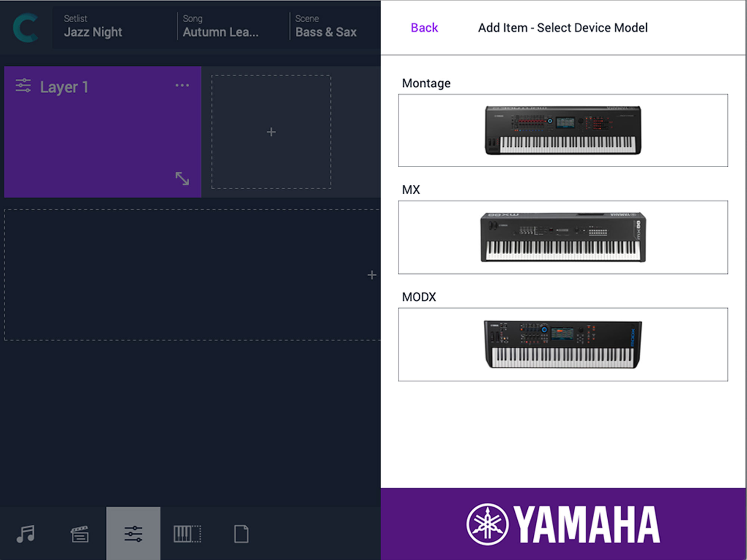Choose the Montage keyboard thumbnail
747x560 pixels.
[x=563, y=130]
